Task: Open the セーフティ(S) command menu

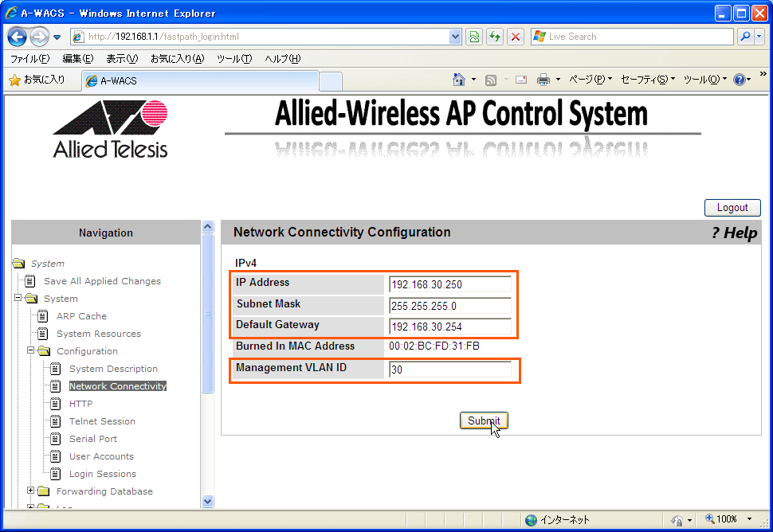Action: [x=648, y=80]
